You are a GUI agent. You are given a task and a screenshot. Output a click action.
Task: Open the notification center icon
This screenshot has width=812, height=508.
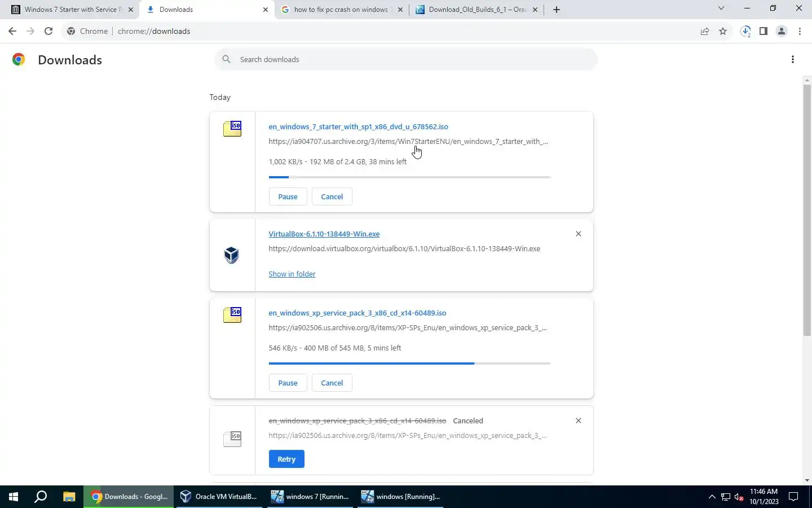[x=793, y=497]
